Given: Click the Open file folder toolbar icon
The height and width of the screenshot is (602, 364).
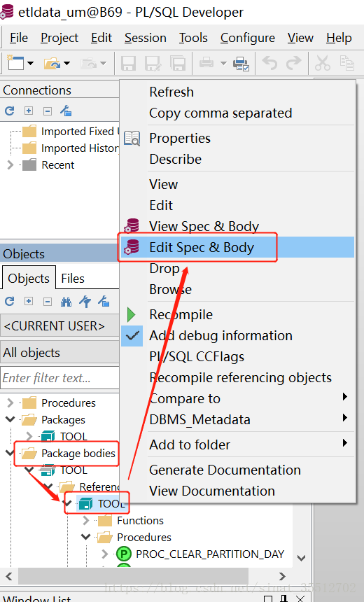Looking at the screenshot, I should click(52, 63).
